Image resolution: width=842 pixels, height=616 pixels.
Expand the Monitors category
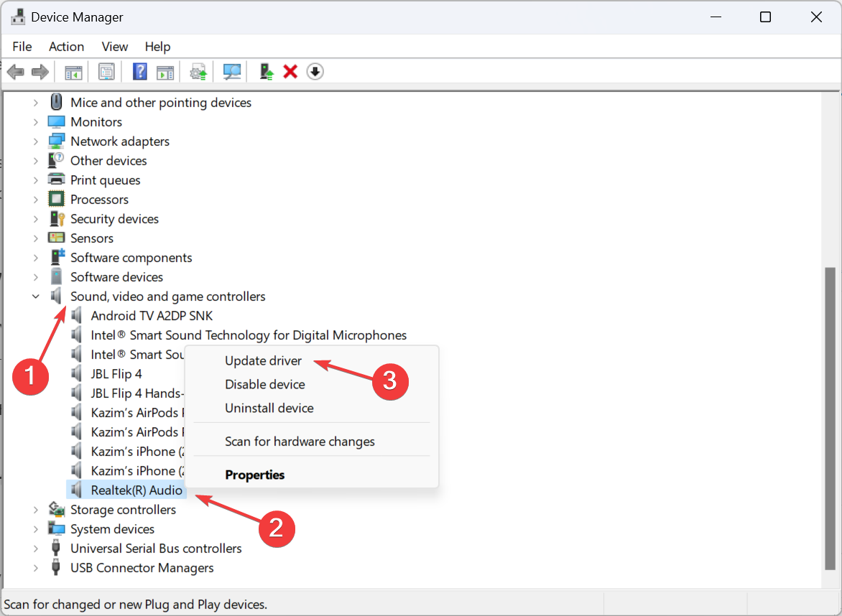point(35,122)
